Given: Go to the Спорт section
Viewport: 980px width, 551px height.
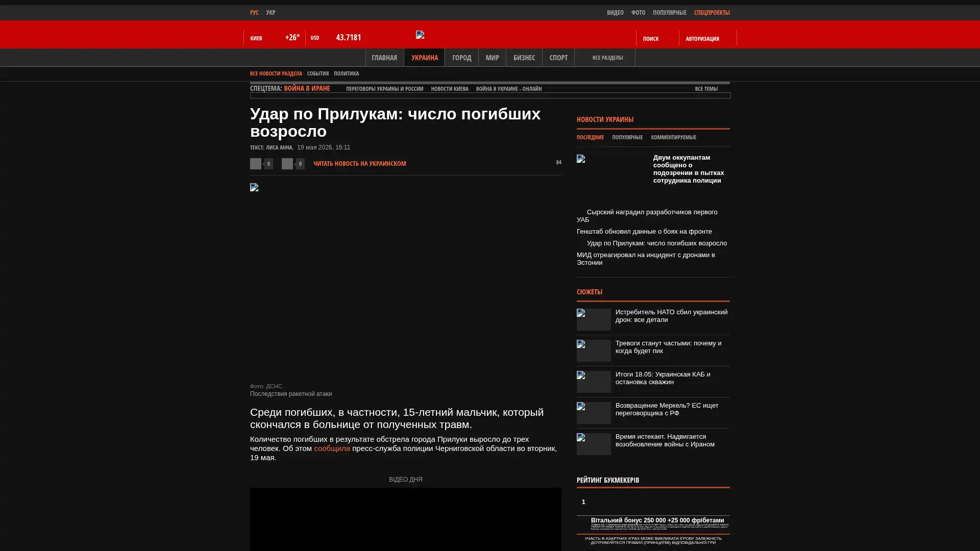Looking at the screenshot, I should (558, 58).
